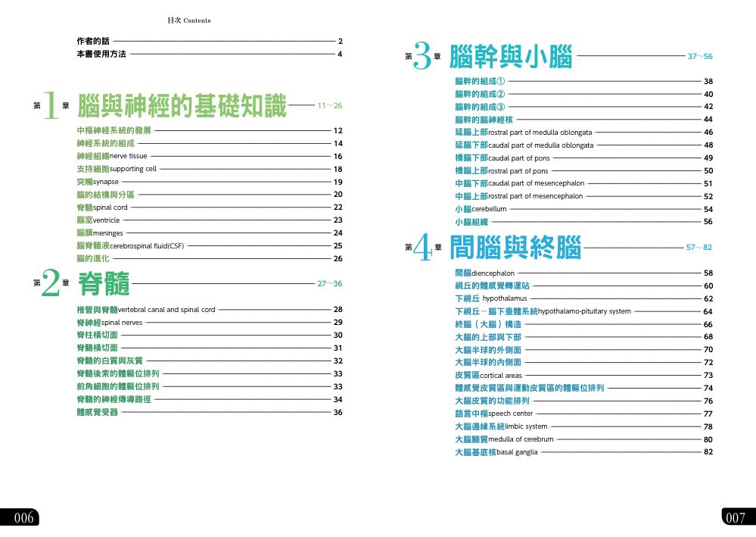Open Chapter 1 heading 腦與神經的基礎知識
Image resolution: width=756 pixels, height=537 pixels.
click(x=182, y=107)
